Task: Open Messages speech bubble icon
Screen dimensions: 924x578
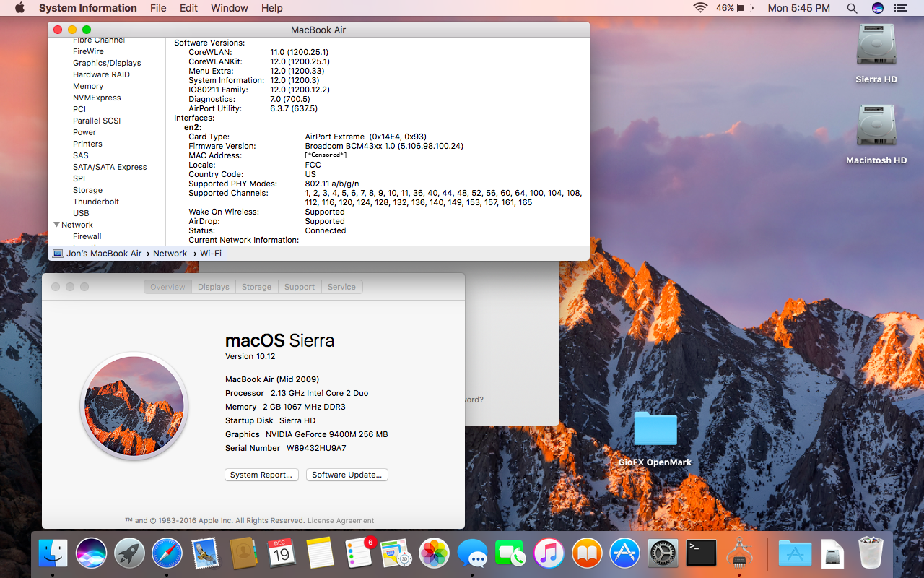Action: (x=473, y=554)
